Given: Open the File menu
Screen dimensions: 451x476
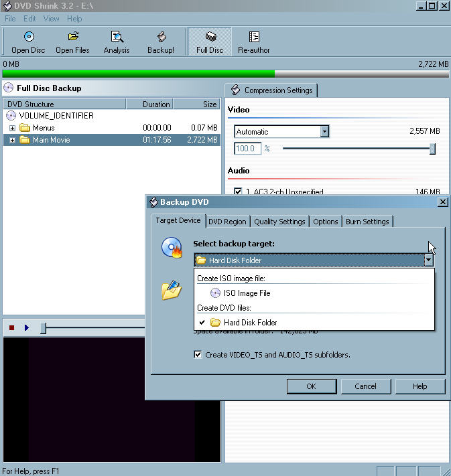Looking at the screenshot, I should 10,19.
